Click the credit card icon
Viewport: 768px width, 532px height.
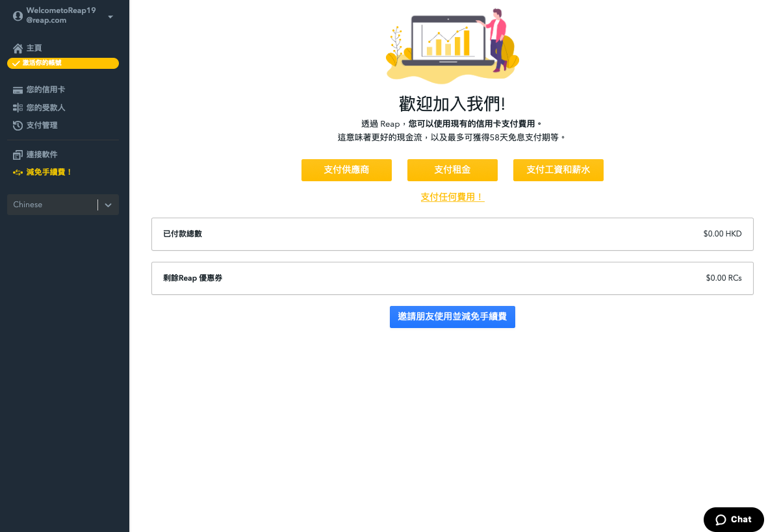[x=18, y=90]
